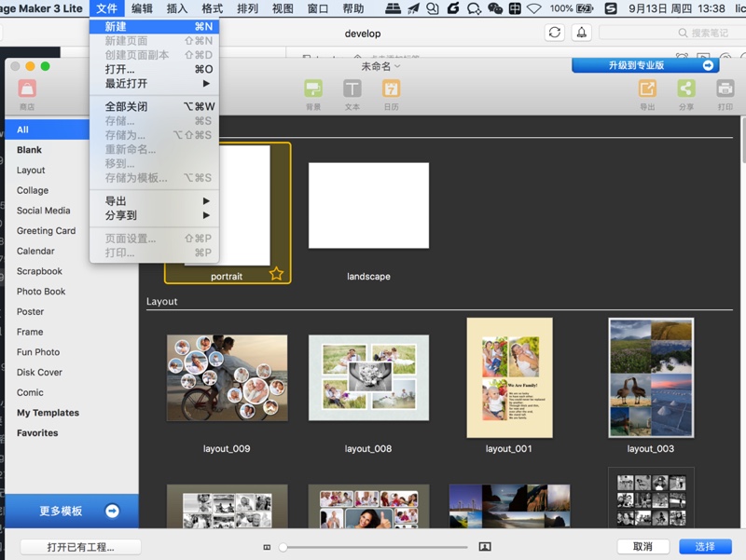Select the All category in sidebar
Screen dimensions: 746x560
tap(48, 130)
